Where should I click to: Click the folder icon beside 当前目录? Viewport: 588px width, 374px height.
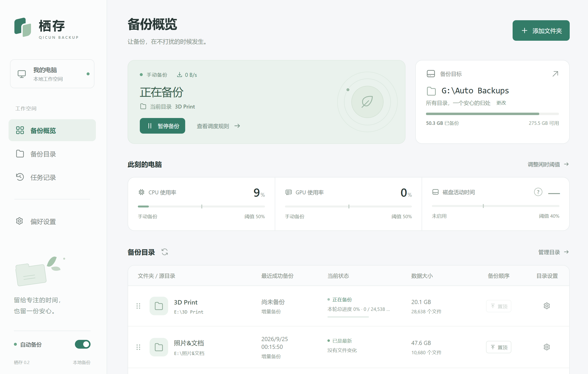click(143, 106)
